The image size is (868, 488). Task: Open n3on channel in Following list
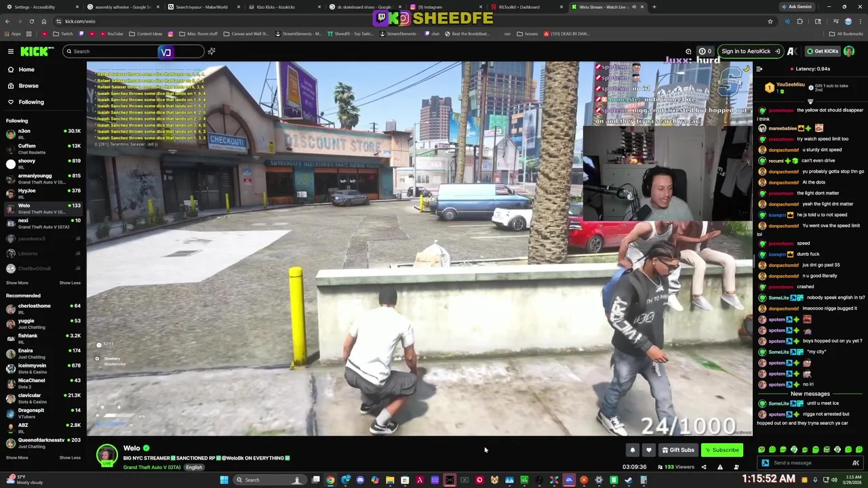point(42,134)
